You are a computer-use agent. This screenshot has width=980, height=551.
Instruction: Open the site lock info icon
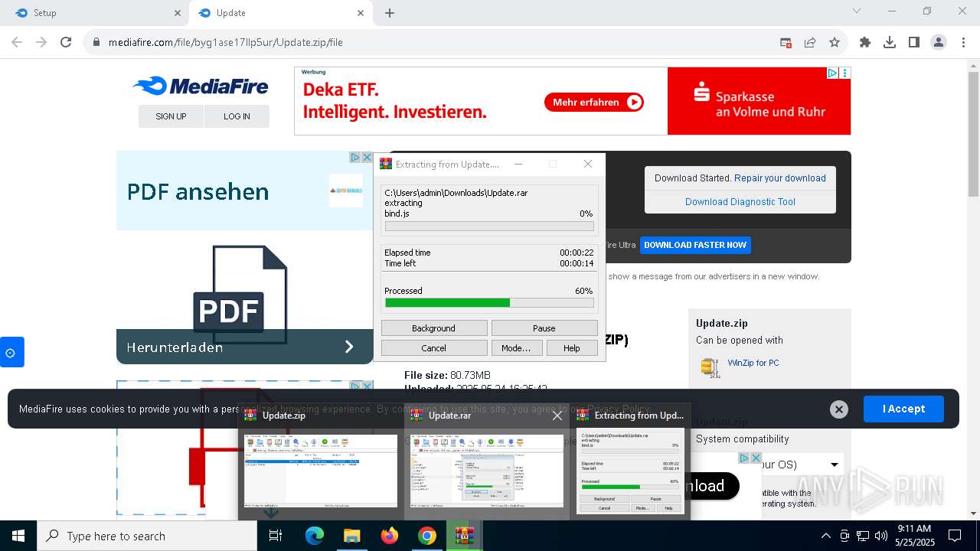96,42
